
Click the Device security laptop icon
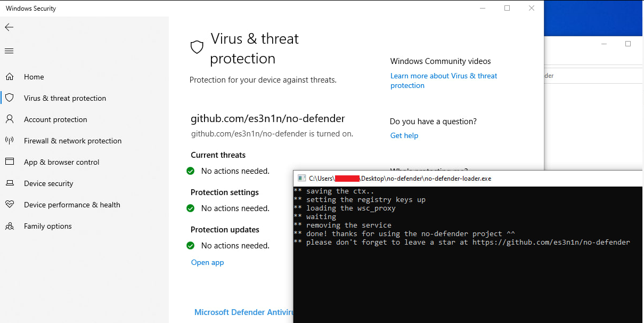(x=9, y=183)
